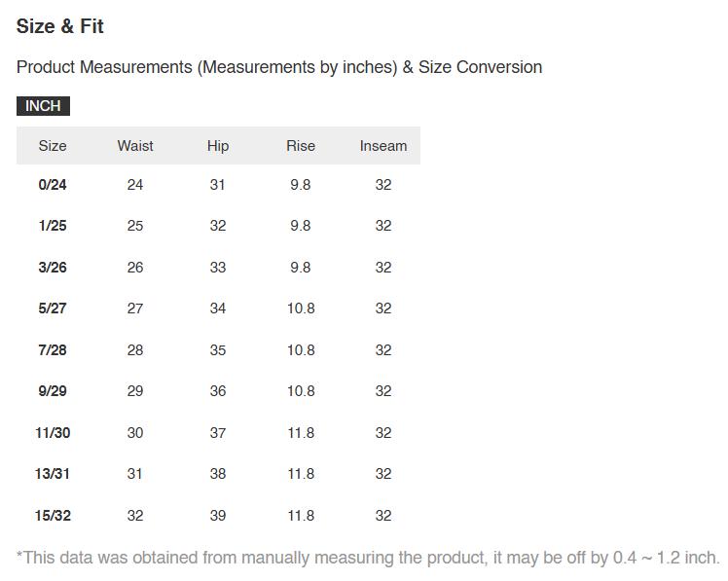
Task: Select the 15/32 size row label
Action: point(53,516)
